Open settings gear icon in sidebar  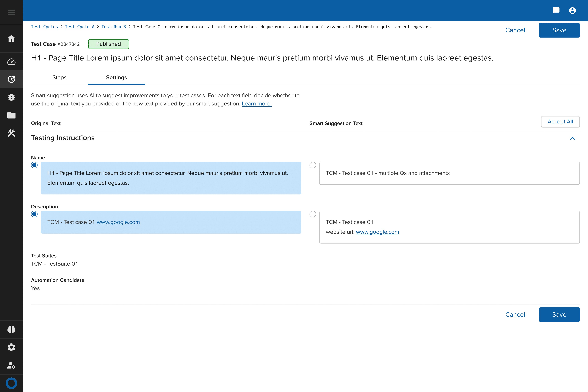11,347
